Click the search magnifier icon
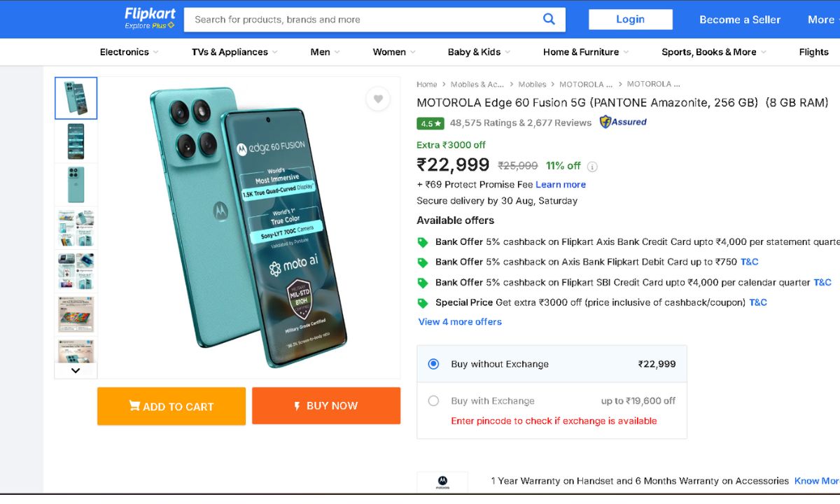Image resolution: width=840 pixels, height=504 pixels. click(x=549, y=20)
